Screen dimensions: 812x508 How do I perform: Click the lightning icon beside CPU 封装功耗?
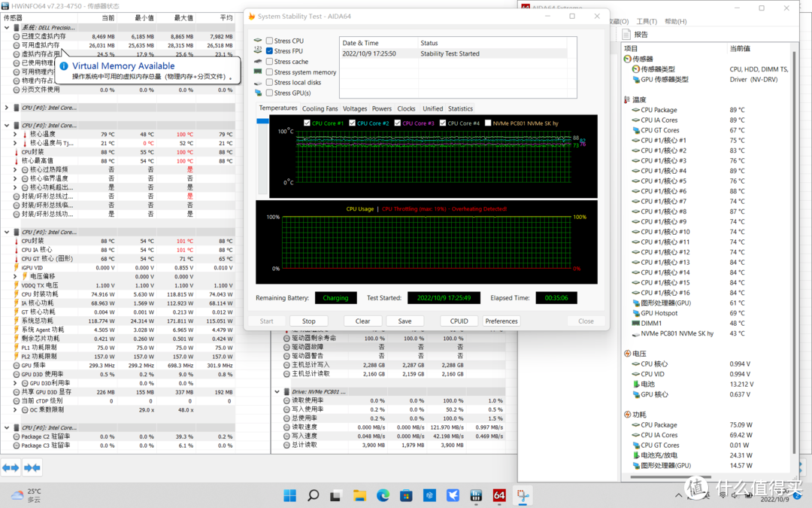point(17,294)
